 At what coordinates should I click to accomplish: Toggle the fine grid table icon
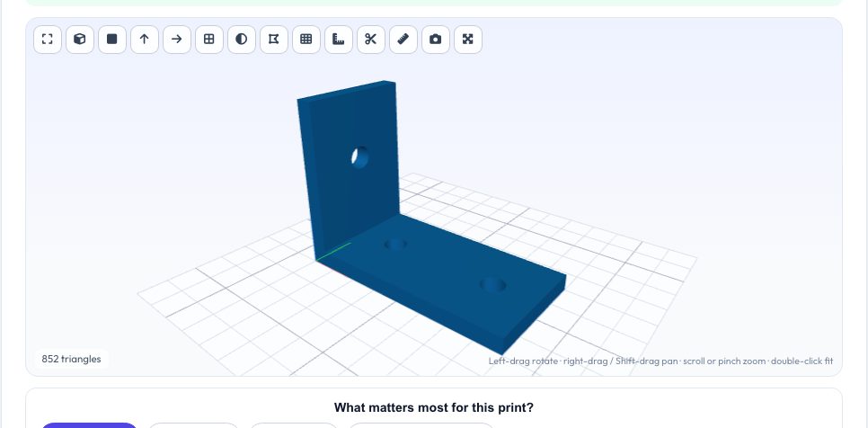[306, 40]
